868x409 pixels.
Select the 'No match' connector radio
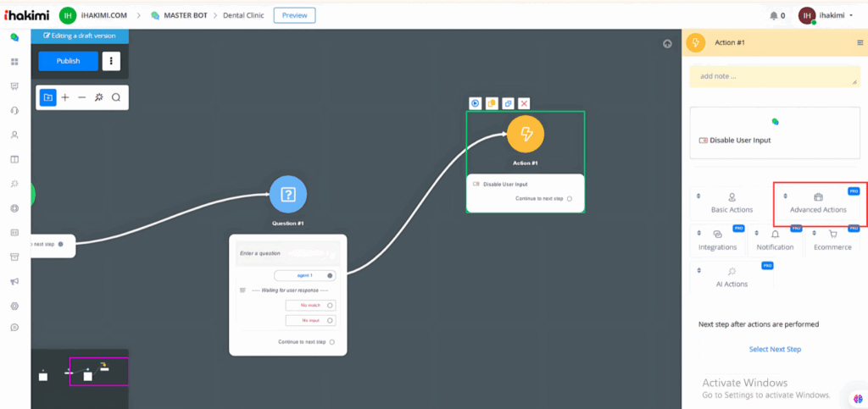331,305
